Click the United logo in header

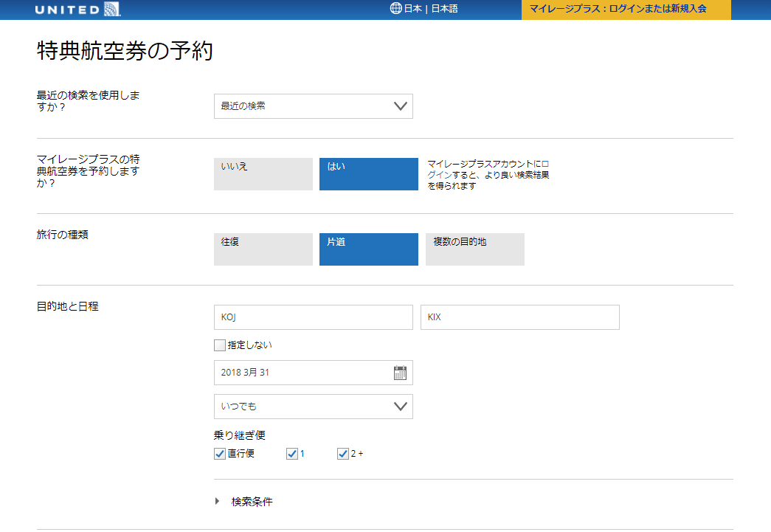point(77,10)
